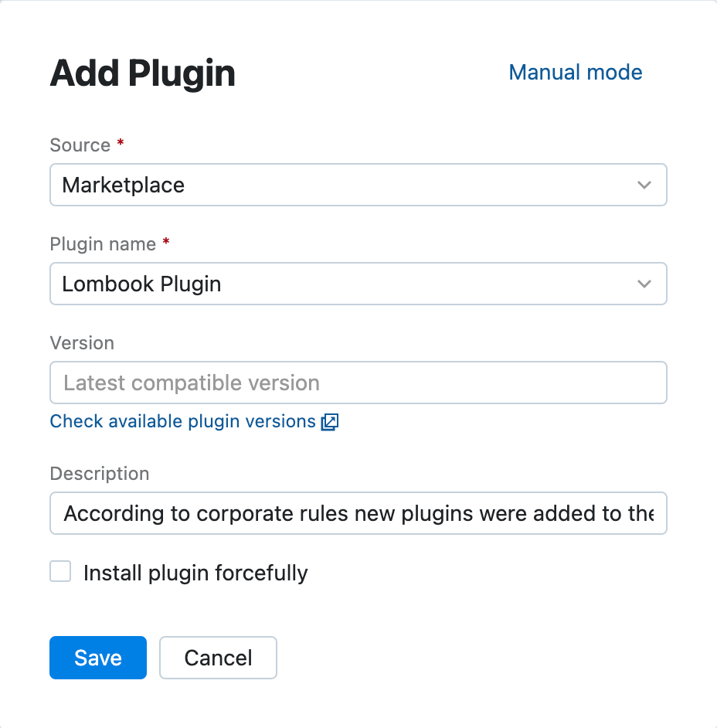Viewport: 717px width, 728px height.
Task: Click the Source field showing Marketplace
Action: point(358,185)
